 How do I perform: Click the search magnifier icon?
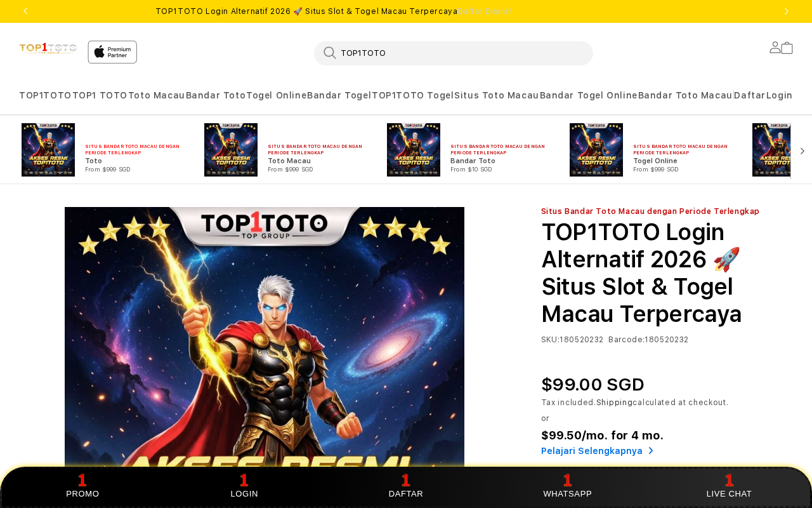click(330, 53)
